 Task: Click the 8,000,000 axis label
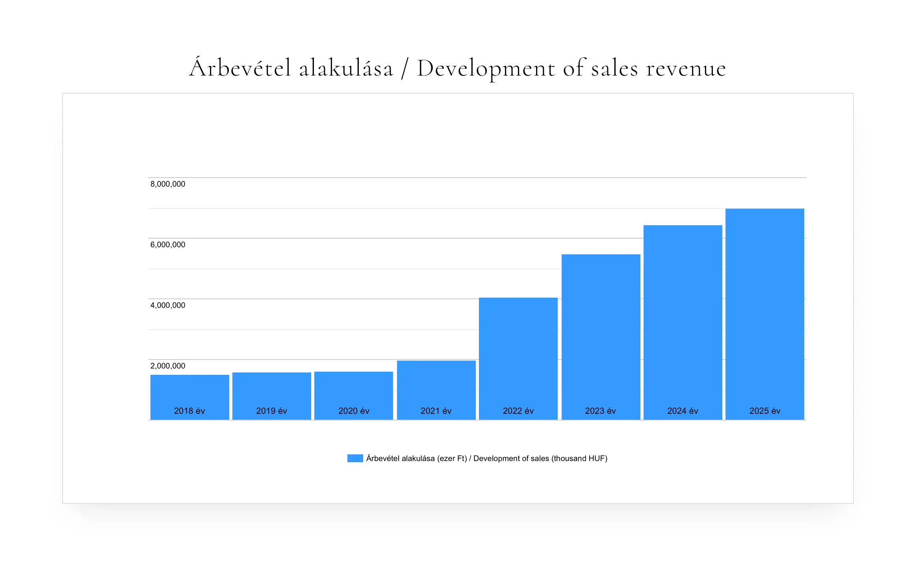pos(168,184)
